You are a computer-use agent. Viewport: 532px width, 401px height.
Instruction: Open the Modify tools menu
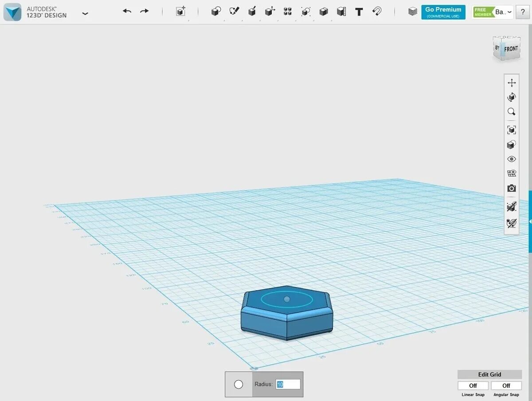(x=270, y=12)
